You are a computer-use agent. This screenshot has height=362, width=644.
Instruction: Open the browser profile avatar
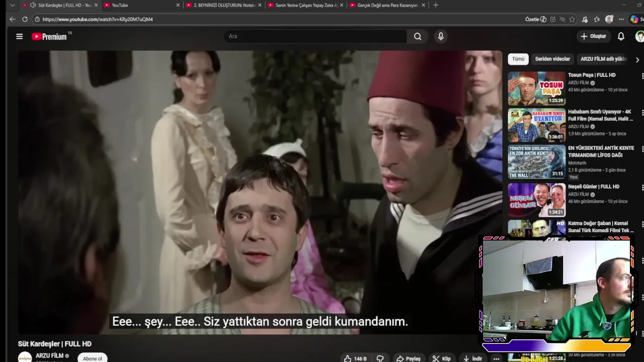[609, 19]
